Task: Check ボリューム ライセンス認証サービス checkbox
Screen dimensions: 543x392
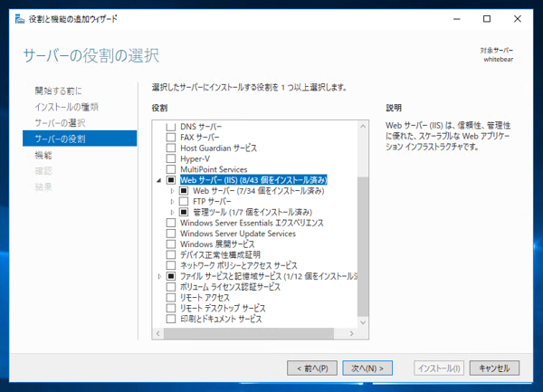Action: (x=171, y=287)
